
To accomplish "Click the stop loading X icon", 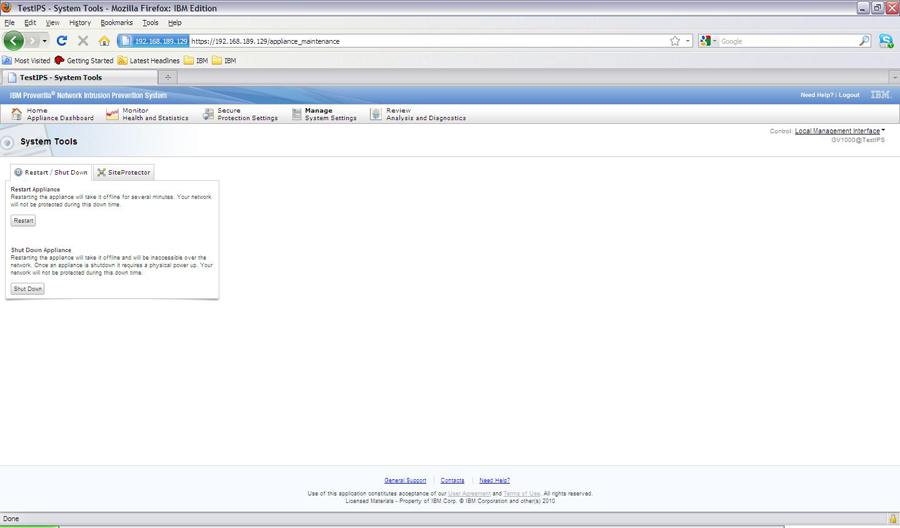I will 83,41.
